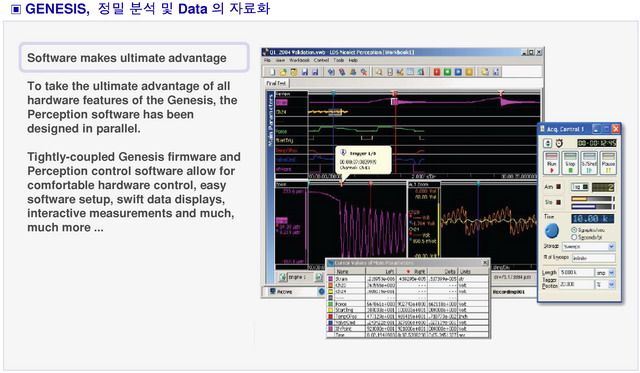Screen dimensions: 640x373
Task: Click the red record toolbar button
Action: click(436, 72)
